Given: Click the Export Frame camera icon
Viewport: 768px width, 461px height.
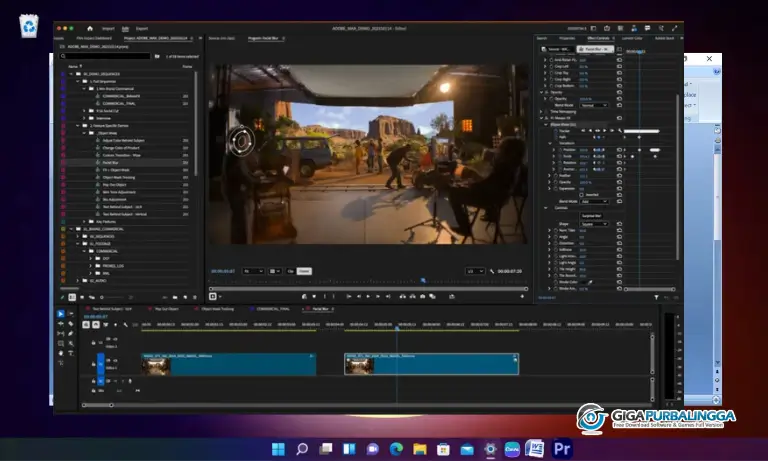Looking at the screenshot, I should pos(422,296).
